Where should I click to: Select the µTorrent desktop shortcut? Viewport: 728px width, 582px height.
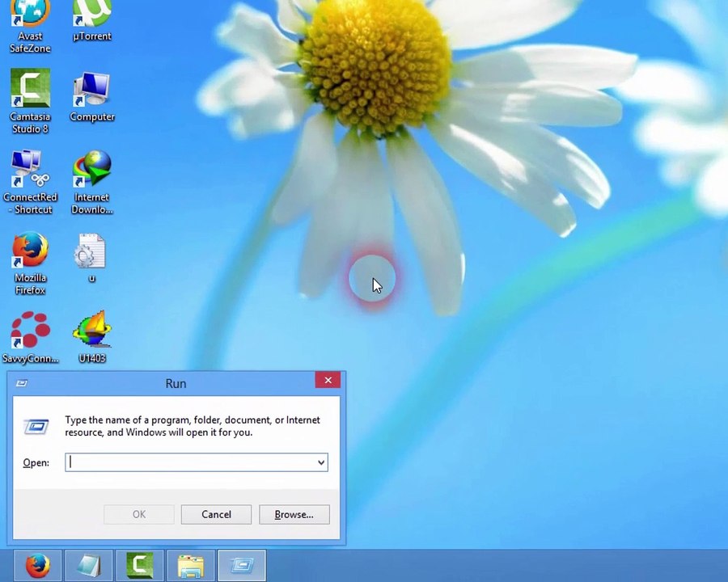[92, 21]
